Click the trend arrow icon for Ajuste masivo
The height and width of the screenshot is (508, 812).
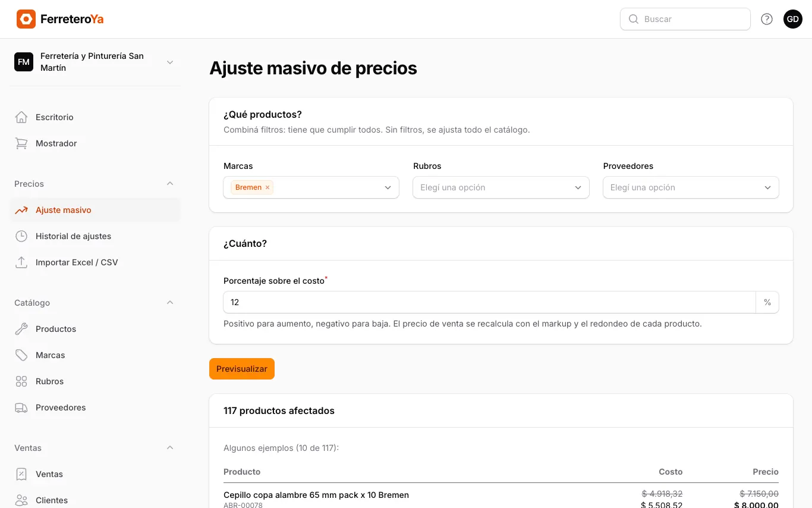pos(21,210)
